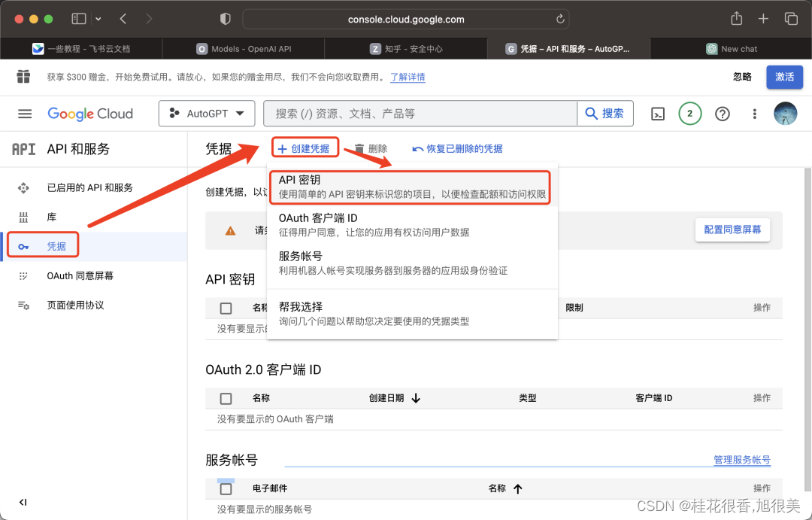812x520 pixels.
Task: Open the 管理服务帐号 link
Action: click(x=741, y=460)
